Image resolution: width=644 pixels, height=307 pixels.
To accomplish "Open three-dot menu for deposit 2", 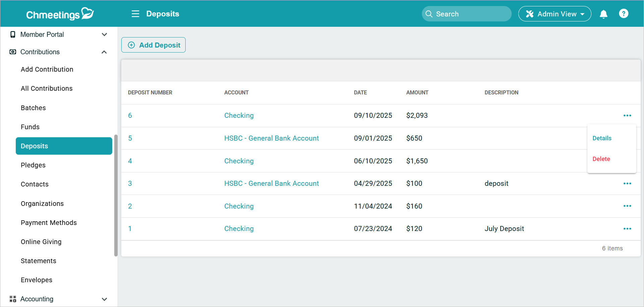I will point(627,206).
